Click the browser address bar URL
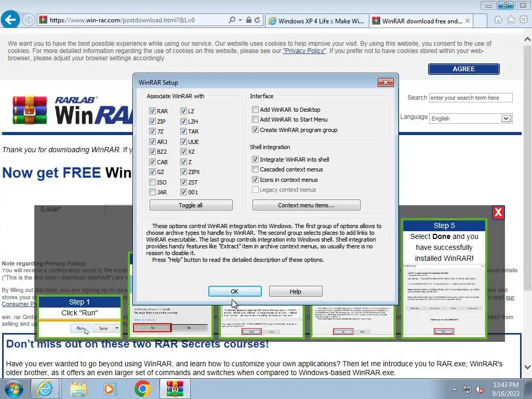 [122, 20]
